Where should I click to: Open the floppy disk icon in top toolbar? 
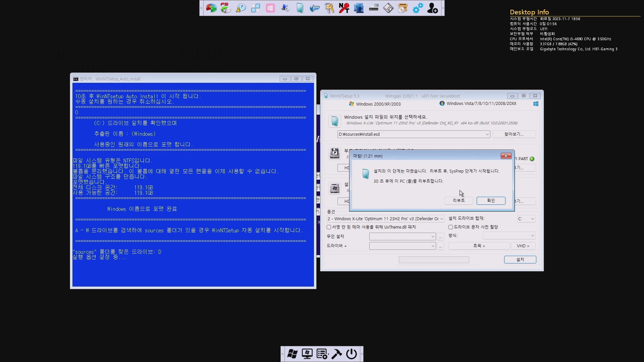click(388, 8)
